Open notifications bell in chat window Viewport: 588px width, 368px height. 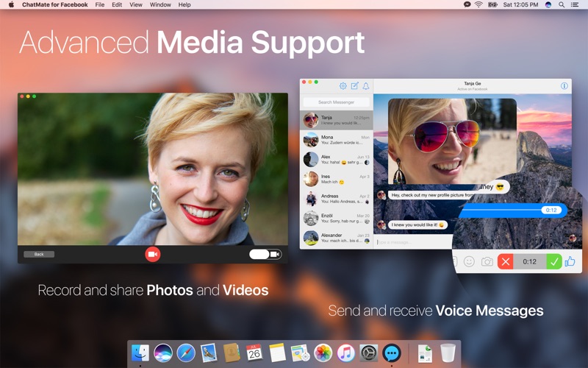[365, 86]
